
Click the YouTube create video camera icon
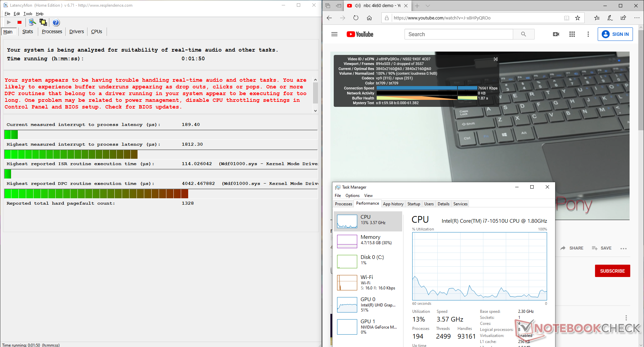click(x=556, y=34)
